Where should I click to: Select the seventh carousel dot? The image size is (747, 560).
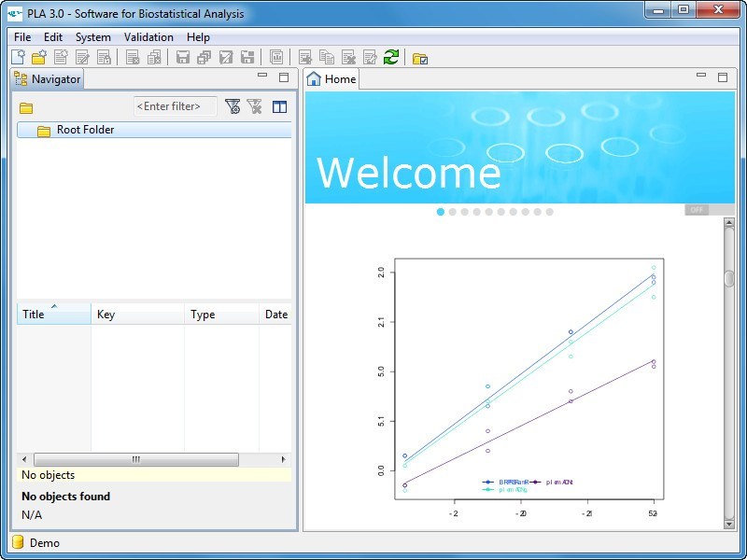pyautogui.click(x=513, y=212)
